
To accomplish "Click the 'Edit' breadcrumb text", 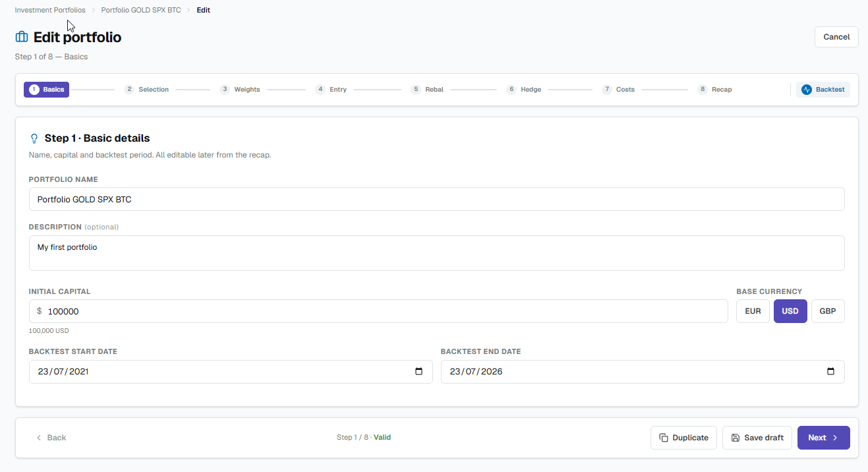I will pos(204,11).
